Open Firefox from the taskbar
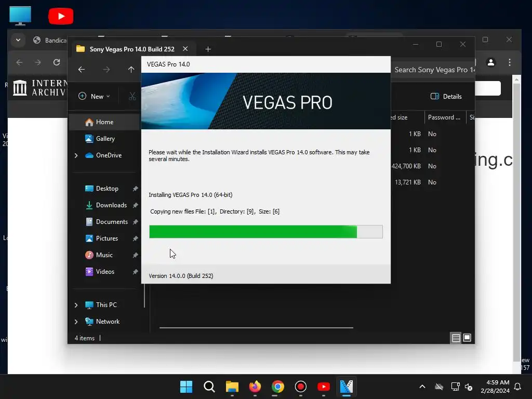 pyautogui.click(x=255, y=387)
